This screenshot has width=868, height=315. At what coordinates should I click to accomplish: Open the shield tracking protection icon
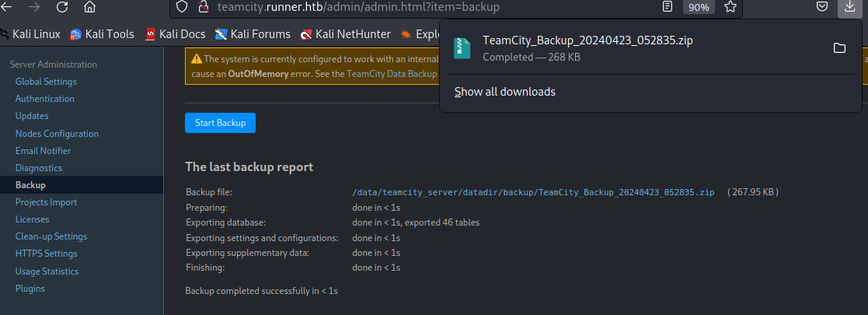182,7
